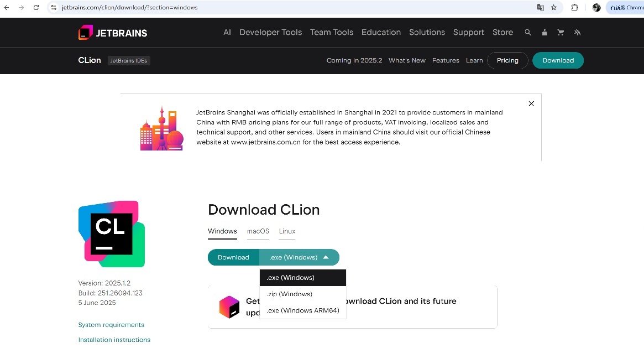Click the Toolbox App cube icon
The height and width of the screenshot is (348, 644).
click(x=229, y=307)
